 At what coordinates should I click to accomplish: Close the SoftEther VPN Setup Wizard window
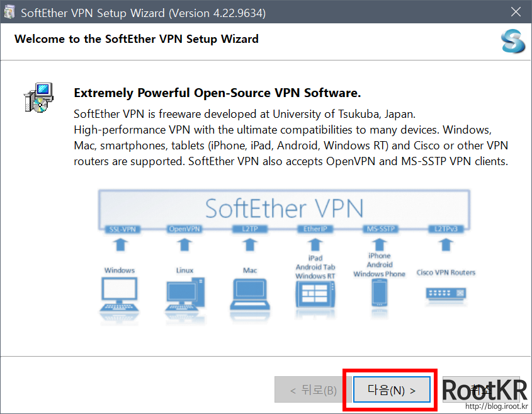[x=516, y=12]
